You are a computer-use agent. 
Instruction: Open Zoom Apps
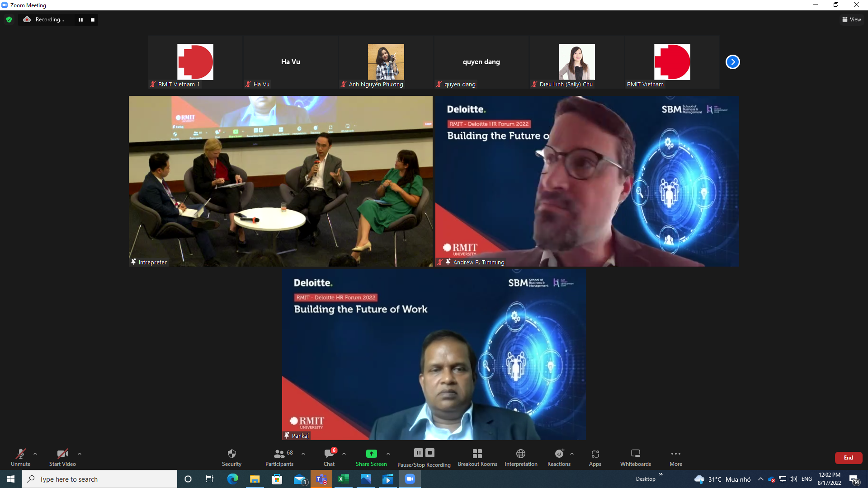[595, 457]
